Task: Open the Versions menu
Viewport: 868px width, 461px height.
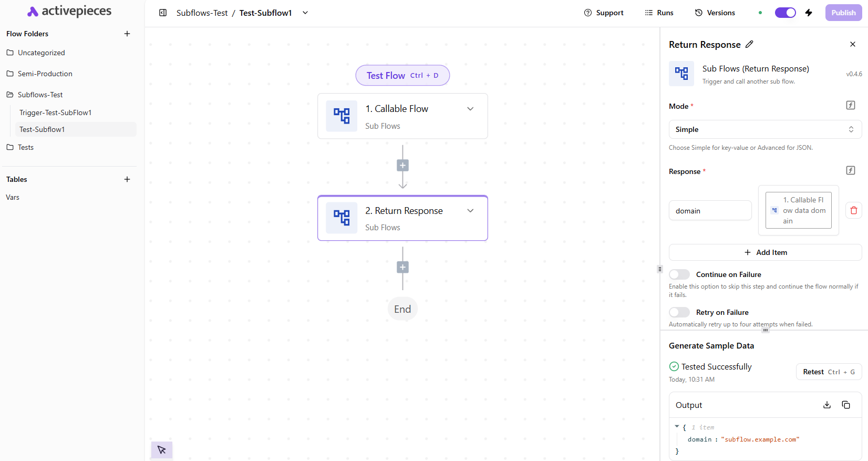Action: click(715, 13)
